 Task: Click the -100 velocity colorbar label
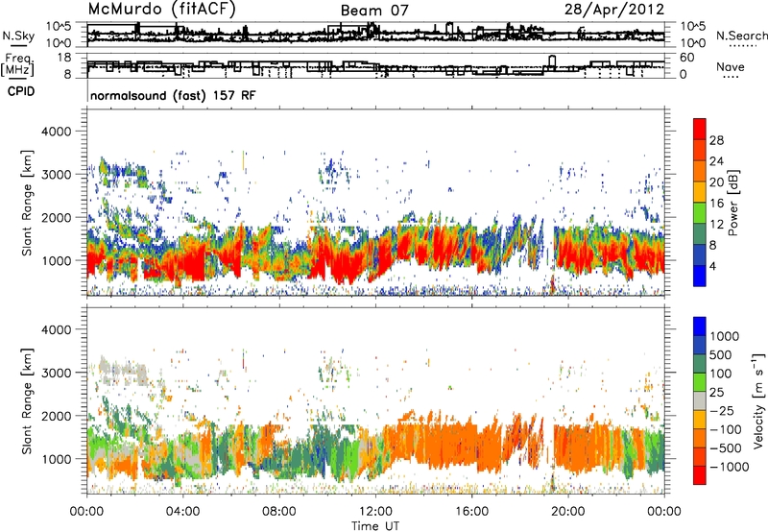pyautogui.click(x=726, y=429)
